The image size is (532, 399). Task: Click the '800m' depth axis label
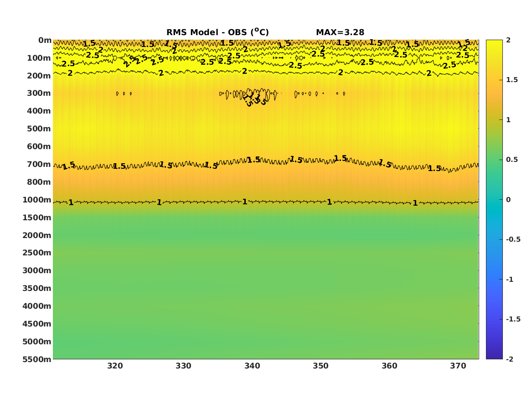[39, 182]
